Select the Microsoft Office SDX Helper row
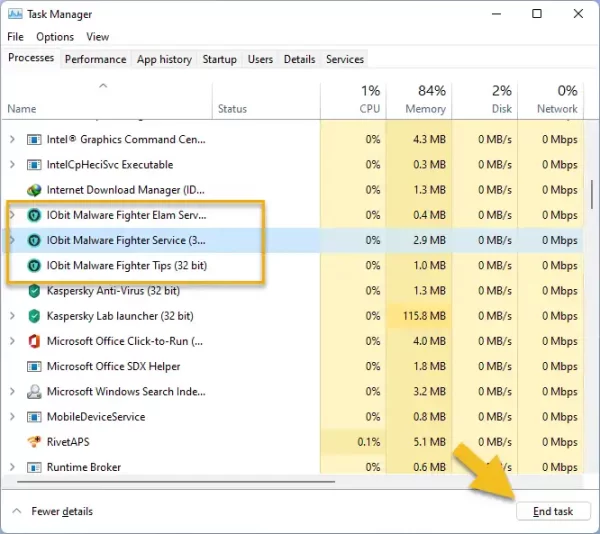This screenshot has height=534, width=600. pos(293,366)
